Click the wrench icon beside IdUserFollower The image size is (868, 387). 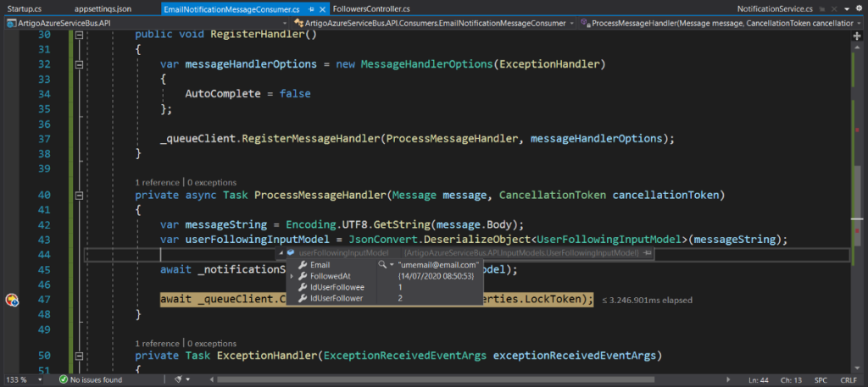pos(303,299)
